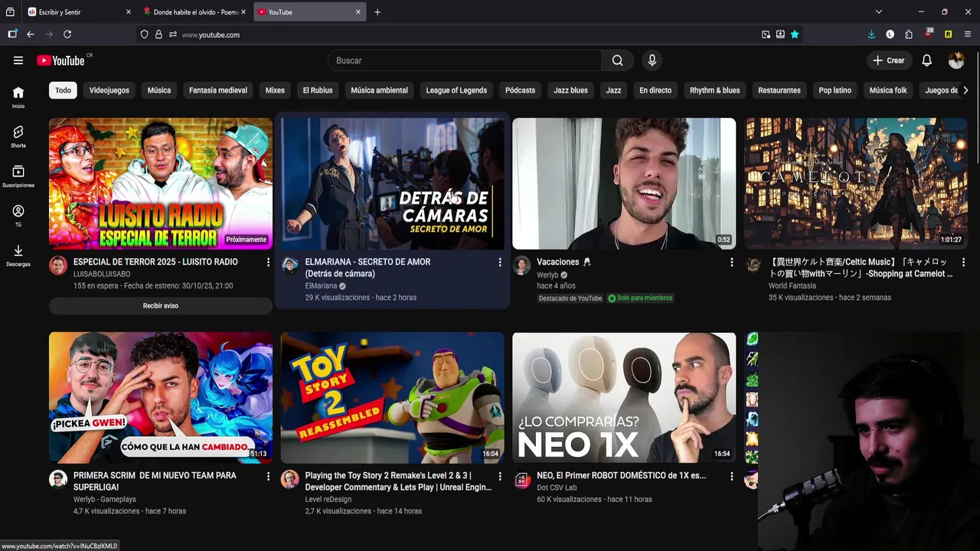Open options menu for PRIMERA SCRIM video

pyautogui.click(x=268, y=476)
